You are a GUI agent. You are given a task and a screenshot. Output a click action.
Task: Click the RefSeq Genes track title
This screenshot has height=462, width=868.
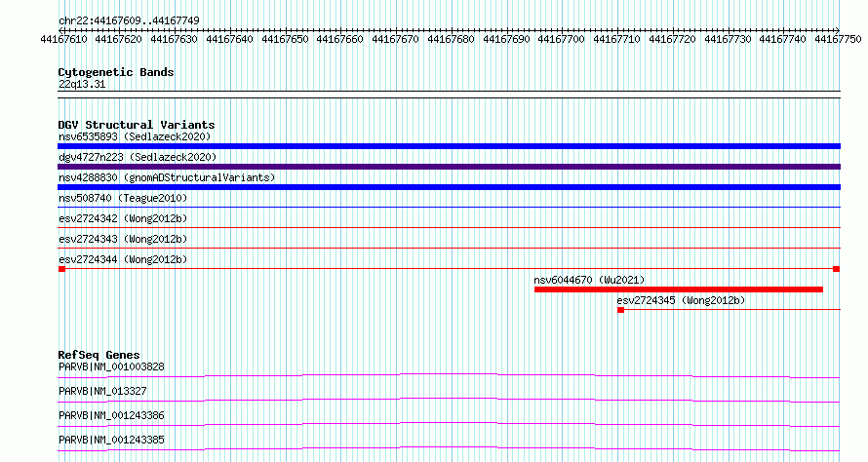pyautogui.click(x=99, y=355)
